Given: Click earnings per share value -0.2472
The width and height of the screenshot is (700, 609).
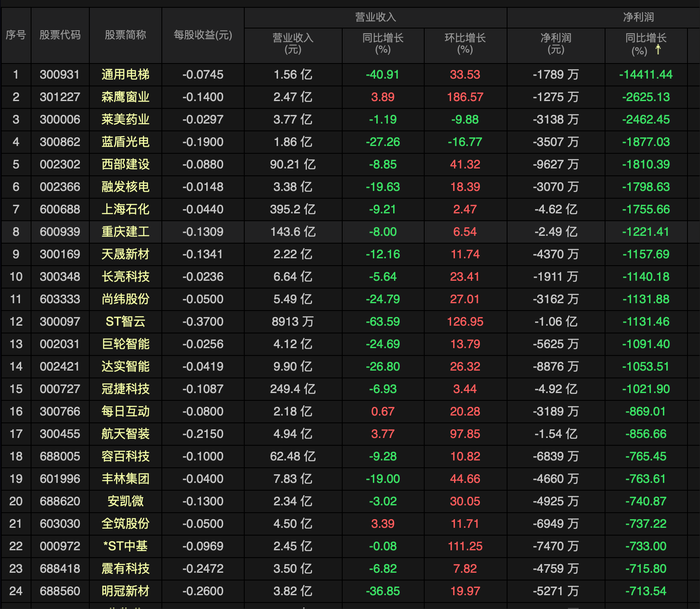Looking at the screenshot, I should click(203, 569).
